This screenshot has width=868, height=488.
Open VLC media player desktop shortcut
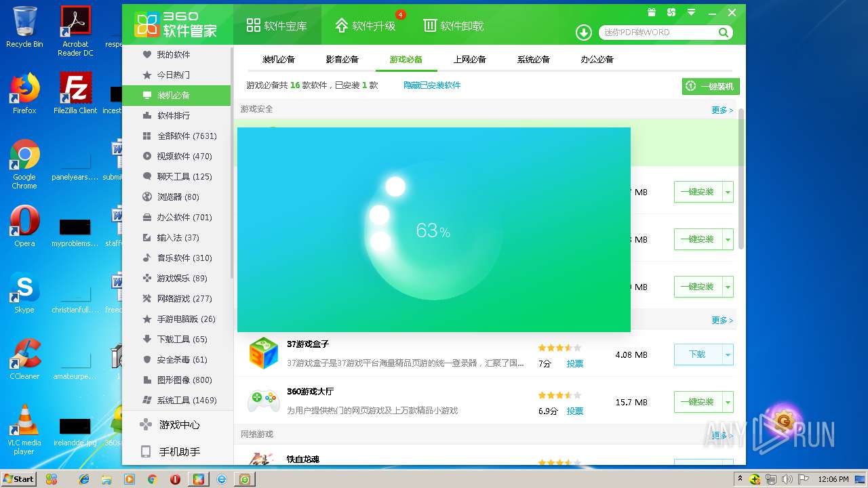pos(24,430)
